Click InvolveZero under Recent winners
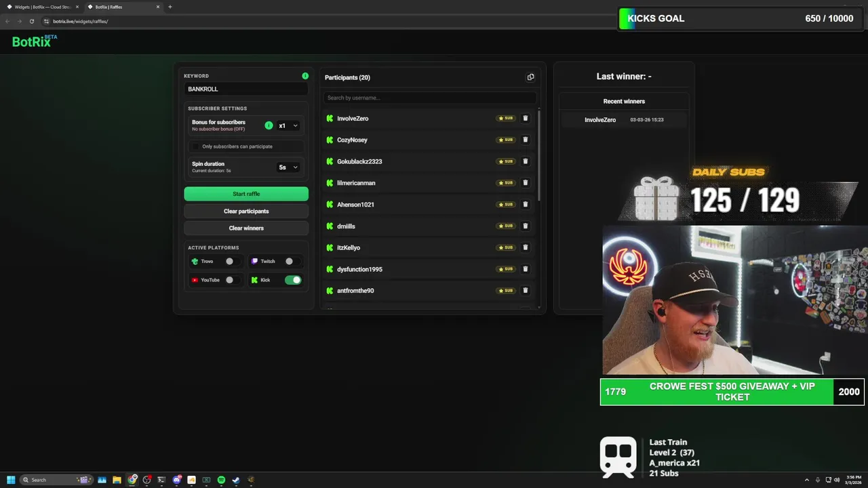The height and width of the screenshot is (488, 868). [600, 120]
